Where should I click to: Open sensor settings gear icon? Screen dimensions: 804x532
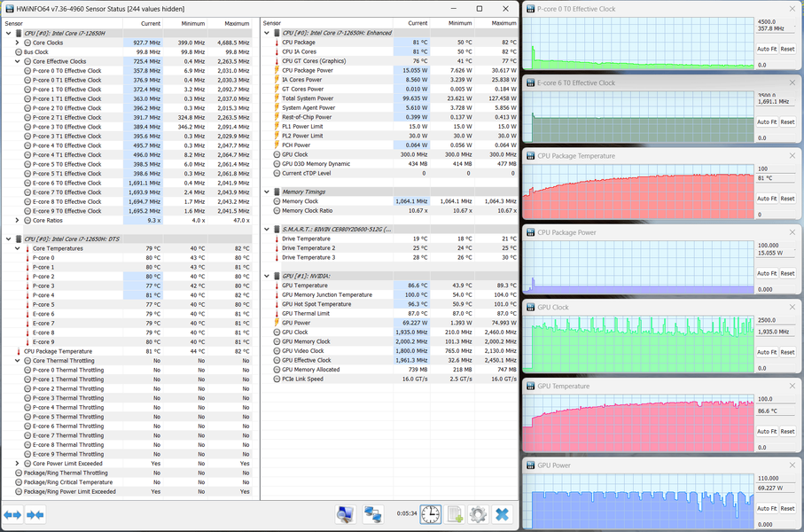(x=478, y=514)
